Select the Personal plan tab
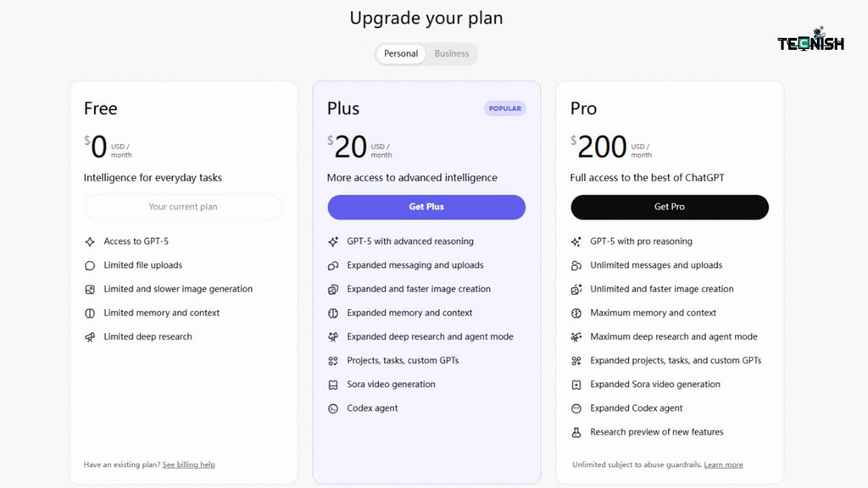This screenshot has width=868, height=488. point(400,53)
